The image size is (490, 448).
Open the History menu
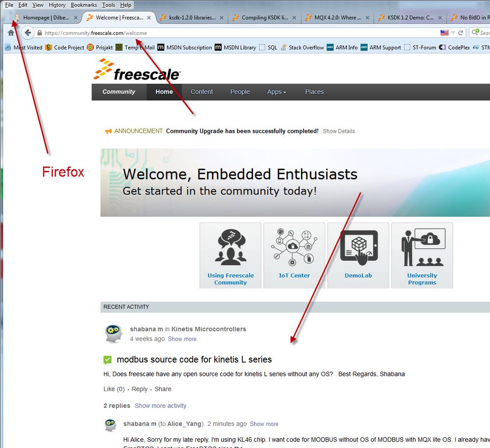coord(57,5)
